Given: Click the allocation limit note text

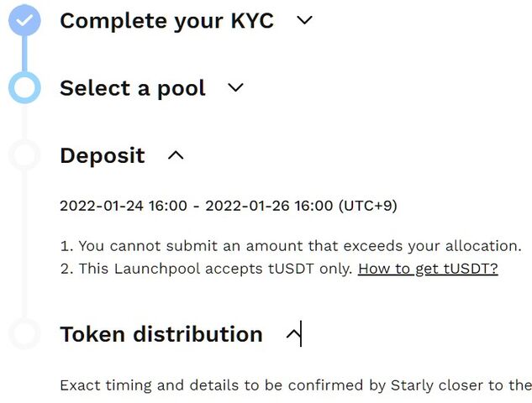Looking at the screenshot, I should [x=291, y=246].
